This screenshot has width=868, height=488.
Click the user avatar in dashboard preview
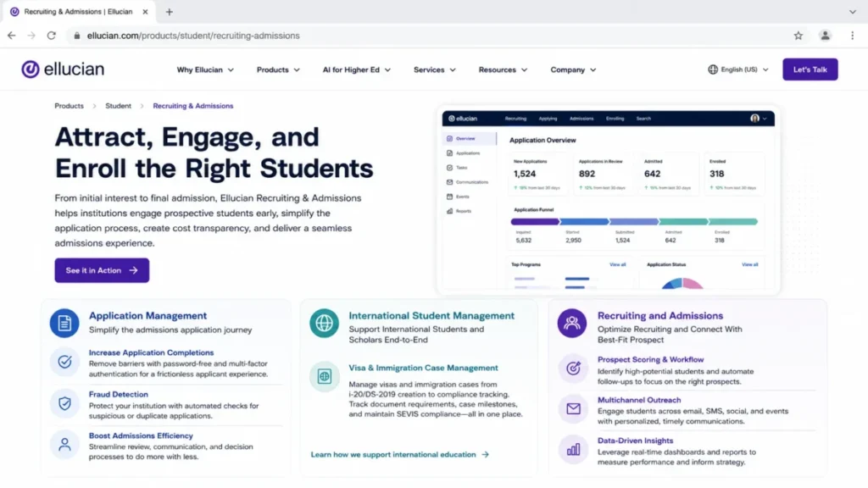(754, 119)
